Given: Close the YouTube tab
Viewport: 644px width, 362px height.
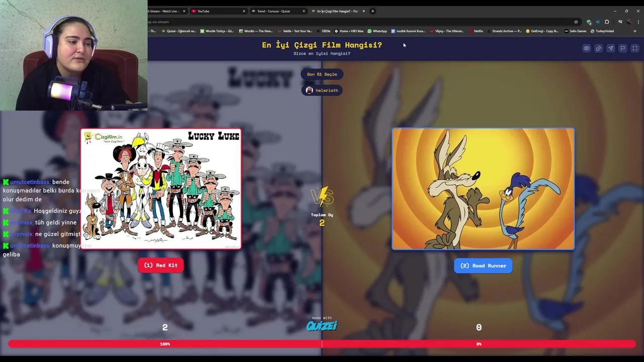Looking at the screenshot, I should coord(244,11).
